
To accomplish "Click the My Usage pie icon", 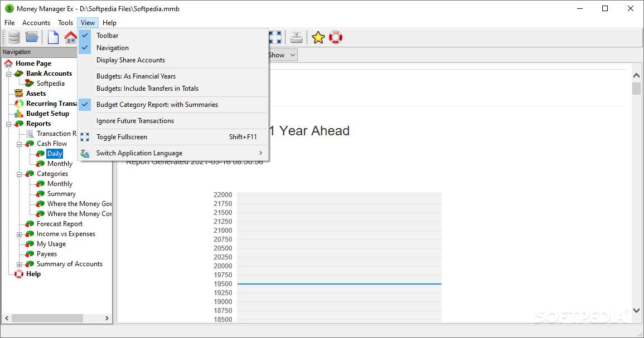I will point(30,244).
